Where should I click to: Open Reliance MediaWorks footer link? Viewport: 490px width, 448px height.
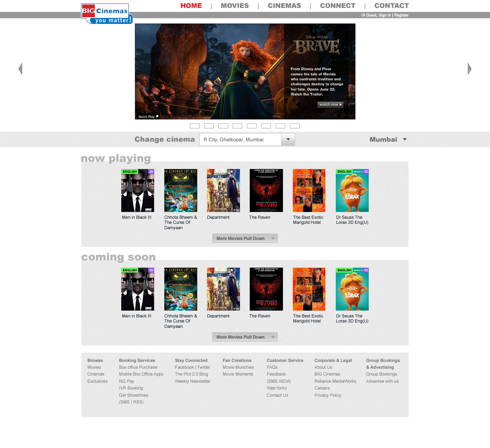[x=335, y=381]
